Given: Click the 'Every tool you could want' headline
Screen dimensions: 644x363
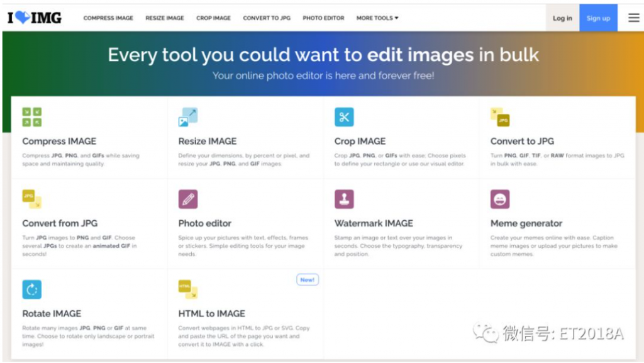Looking at the screenshot, I should [x=323, y=55].
